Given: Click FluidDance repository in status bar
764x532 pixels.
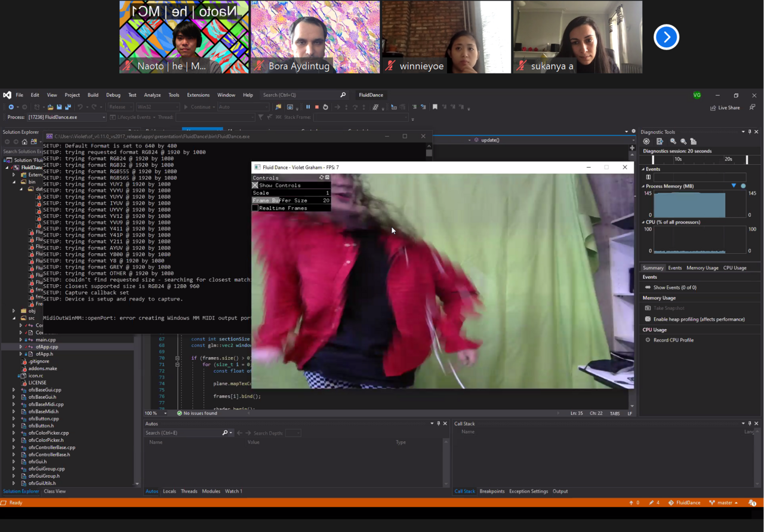Looking at the screenshot, I should [x=684, y=503].
